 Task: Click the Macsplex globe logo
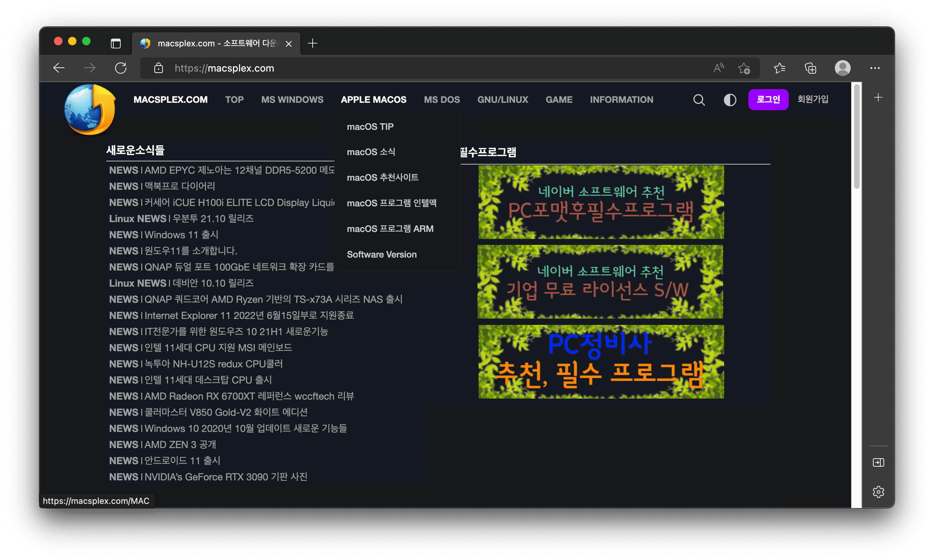pyautogui.click(x=90, y=109)
